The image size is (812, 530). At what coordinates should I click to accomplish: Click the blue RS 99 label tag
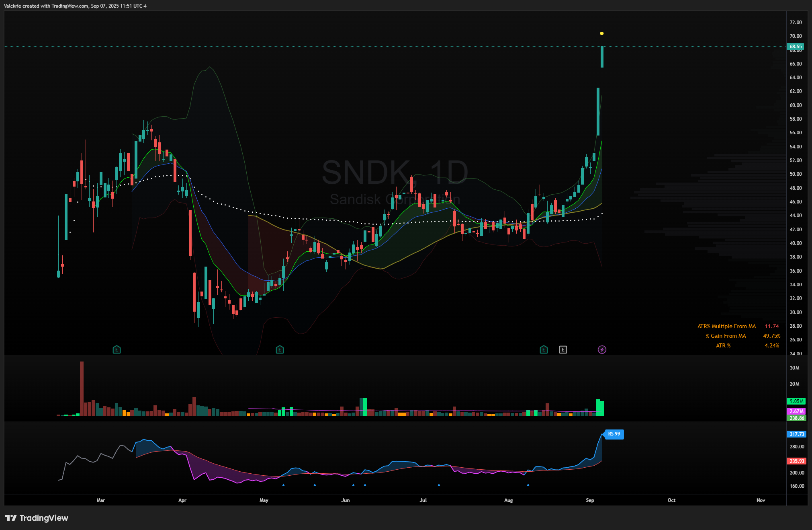coord(614,434)
